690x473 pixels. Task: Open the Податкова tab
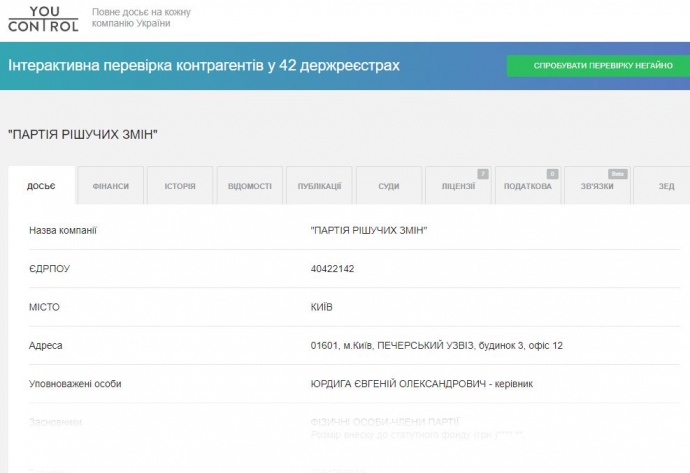pos(527,187)
